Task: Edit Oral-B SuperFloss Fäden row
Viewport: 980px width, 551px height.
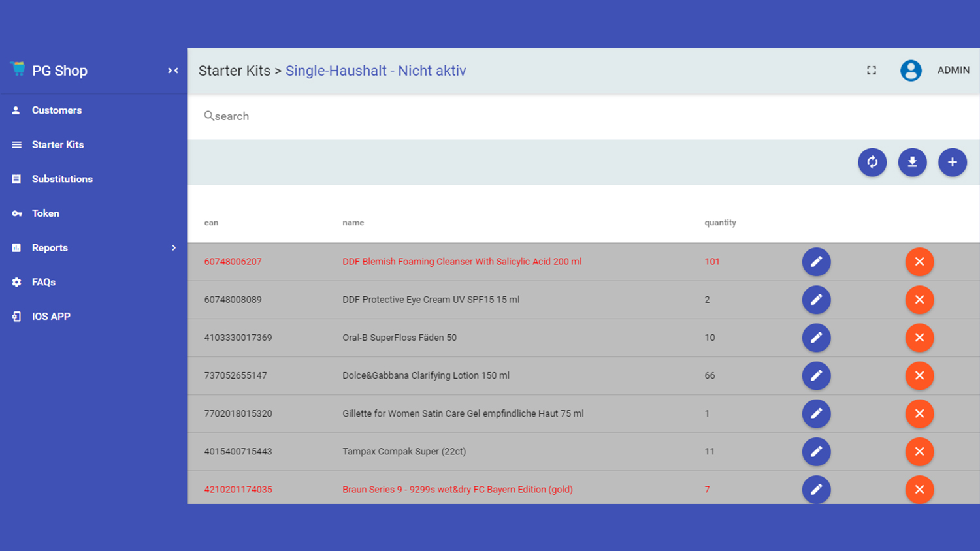Action: (x=816, y=338)
